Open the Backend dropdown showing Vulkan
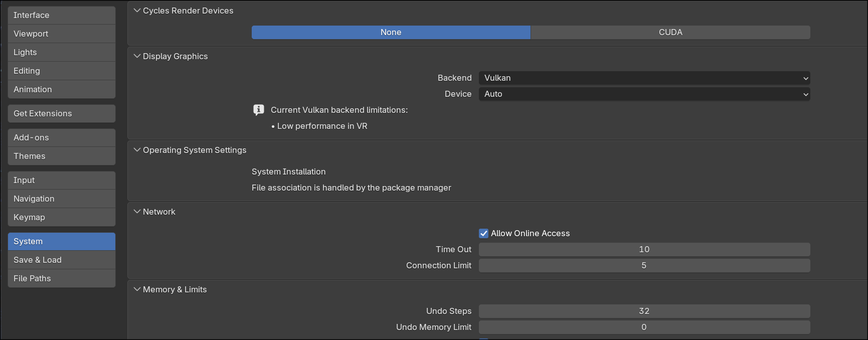Viewport: 868px width, 340px height. (644, 78)
